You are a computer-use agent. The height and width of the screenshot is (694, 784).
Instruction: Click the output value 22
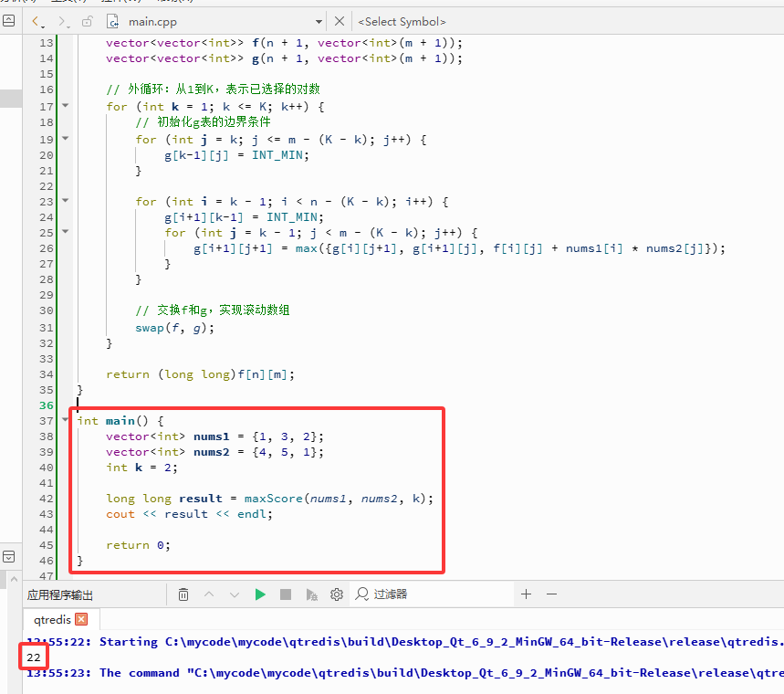(x=34, y=657)
